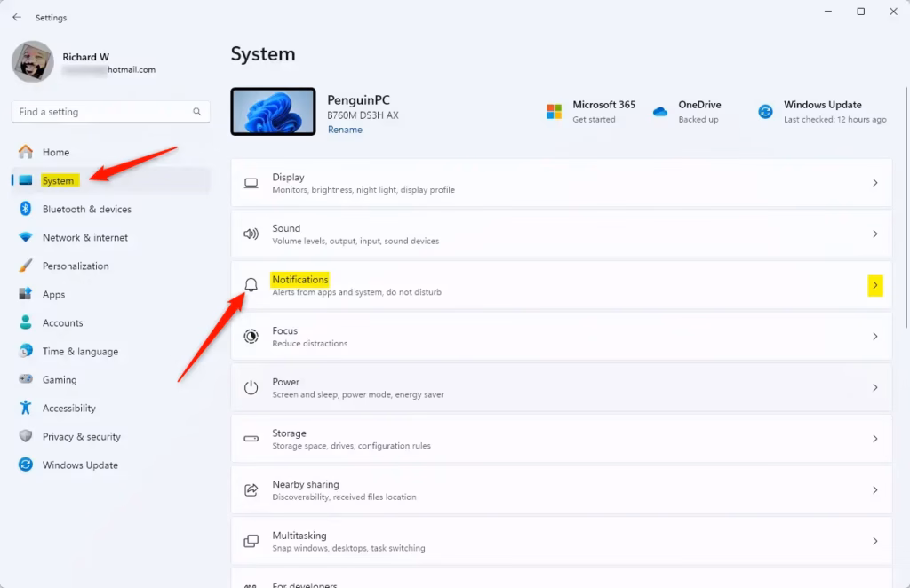Click the Storage title text

pyautogui.click(x=289, y=433)
